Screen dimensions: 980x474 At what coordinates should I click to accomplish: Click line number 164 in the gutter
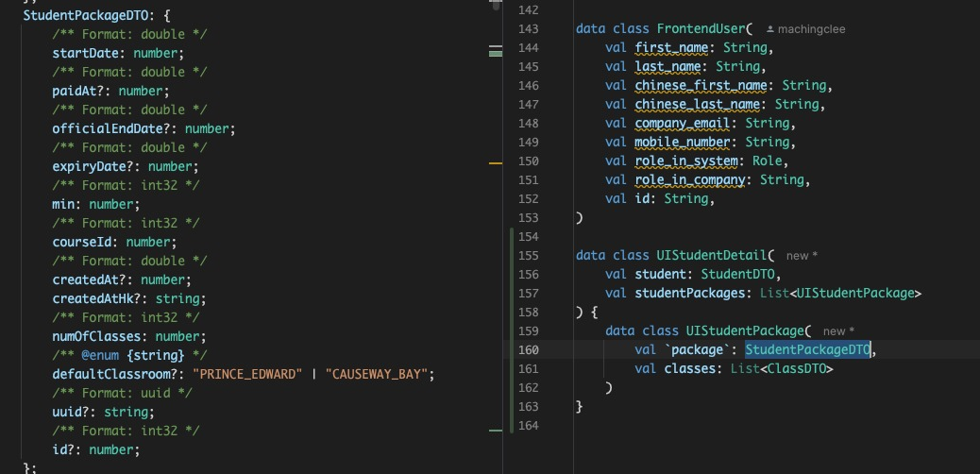coord(529,425)
